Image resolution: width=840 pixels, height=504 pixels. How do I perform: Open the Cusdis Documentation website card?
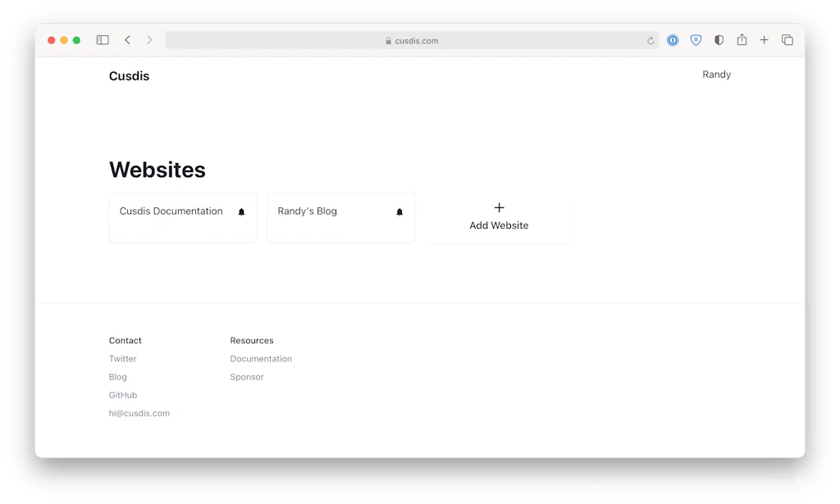[x=171, y=211]
